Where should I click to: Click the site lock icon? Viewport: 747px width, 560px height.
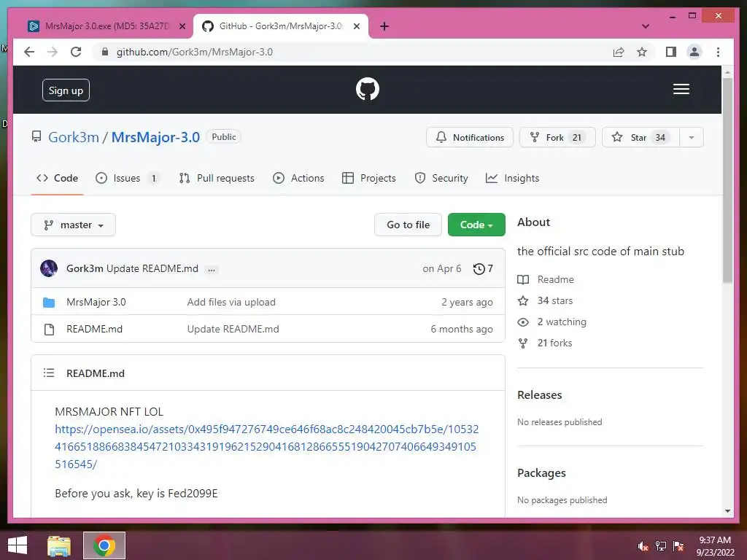105,52
